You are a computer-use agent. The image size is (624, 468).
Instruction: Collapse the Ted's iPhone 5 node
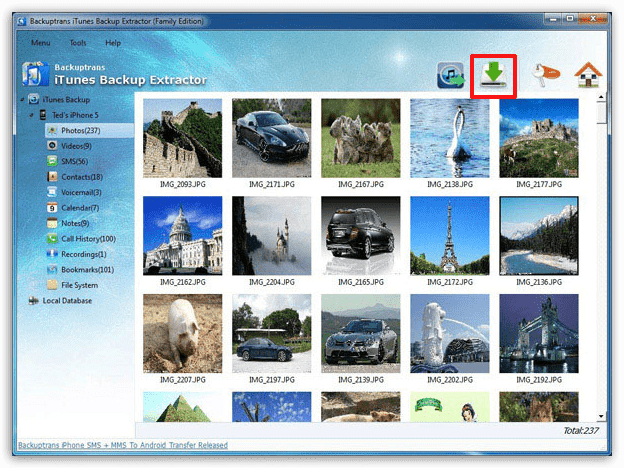click(31, 115)
